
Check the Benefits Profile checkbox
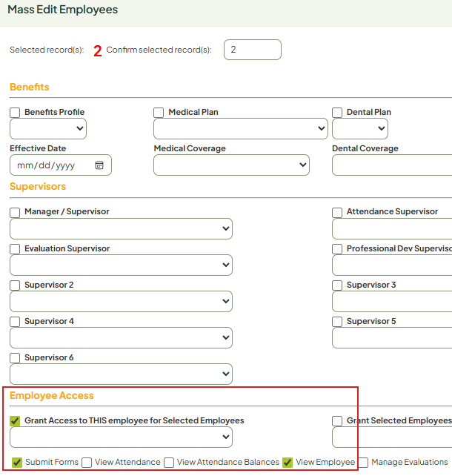(15, 112)
